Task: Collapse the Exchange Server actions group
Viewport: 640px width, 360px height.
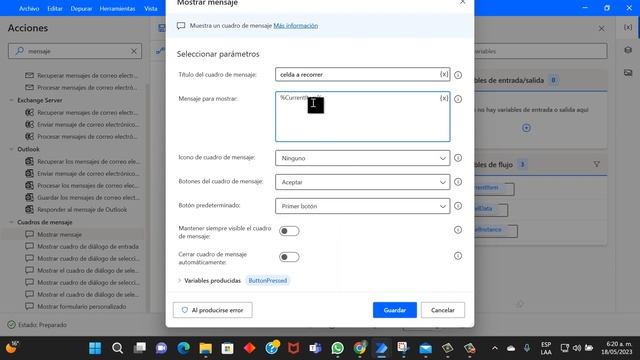Action: point(11,100)
